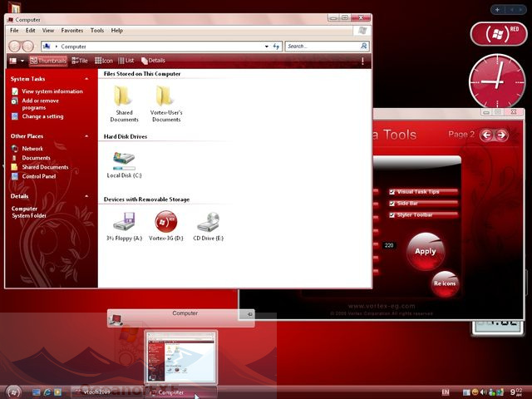The height and width of the screenshot is (399, 532).
Task: Click the vtools2009 taskbar button
Action: [107, 392]
